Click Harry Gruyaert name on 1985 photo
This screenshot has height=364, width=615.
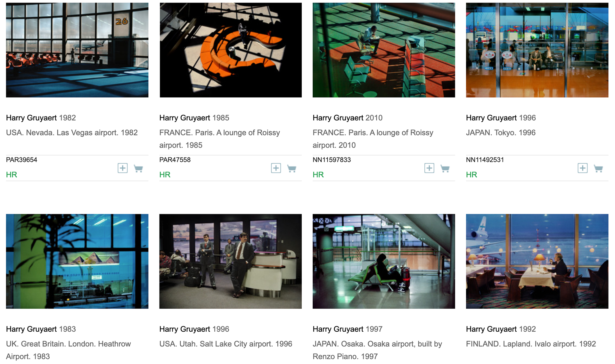click(185, 118)
